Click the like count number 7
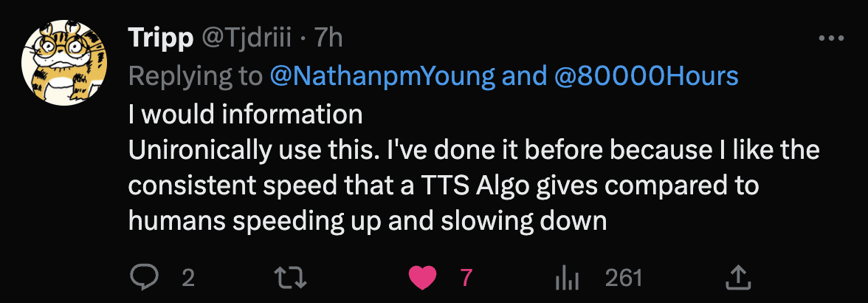 point(465,278)
